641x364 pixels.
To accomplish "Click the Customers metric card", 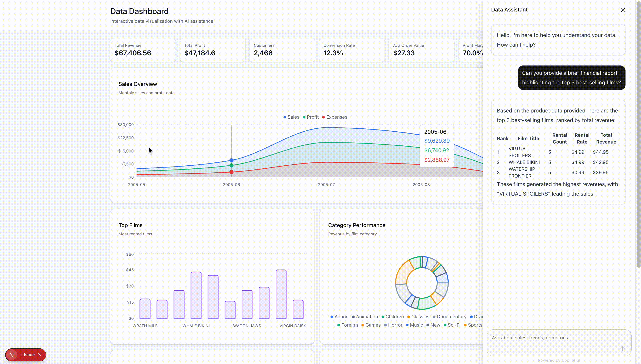I will pos(282,50).
